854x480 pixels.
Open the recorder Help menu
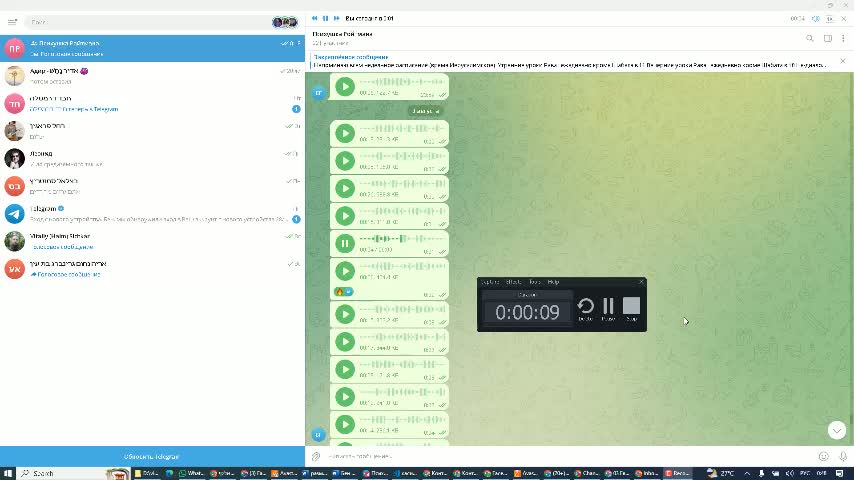553,282
